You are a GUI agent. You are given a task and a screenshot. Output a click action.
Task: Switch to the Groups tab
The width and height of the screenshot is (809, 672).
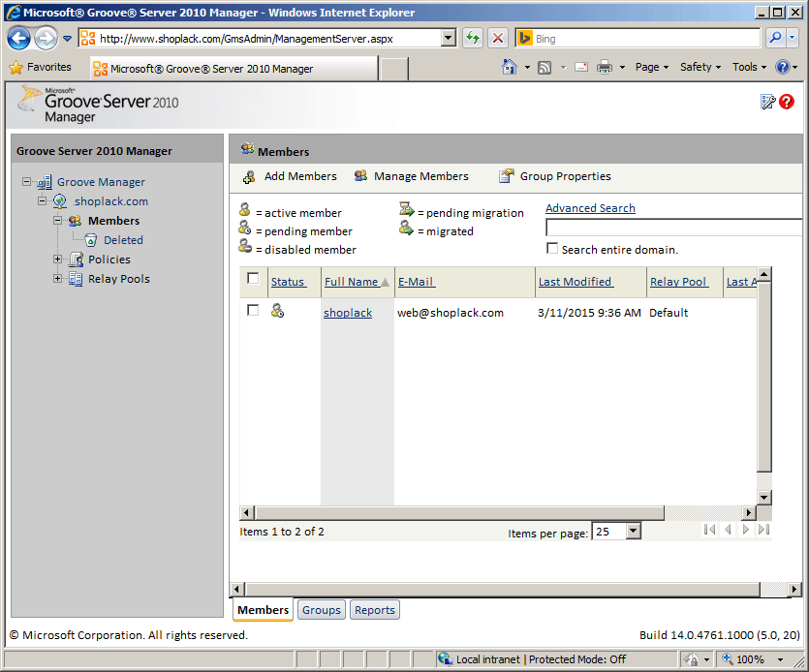322,610
